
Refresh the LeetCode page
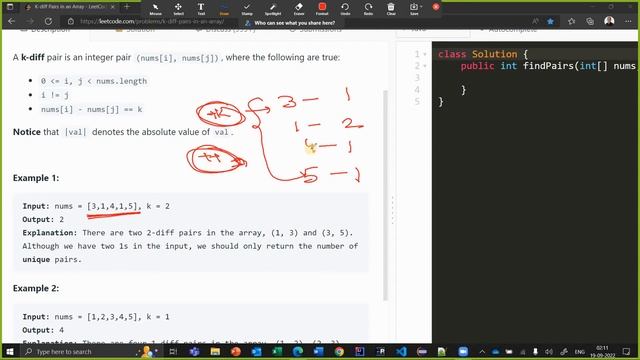pyautogui.click(x=48, y=21)
